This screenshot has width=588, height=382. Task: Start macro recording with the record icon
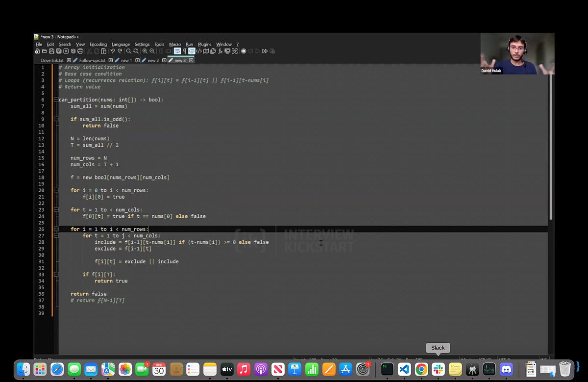[x=244, y=51]
